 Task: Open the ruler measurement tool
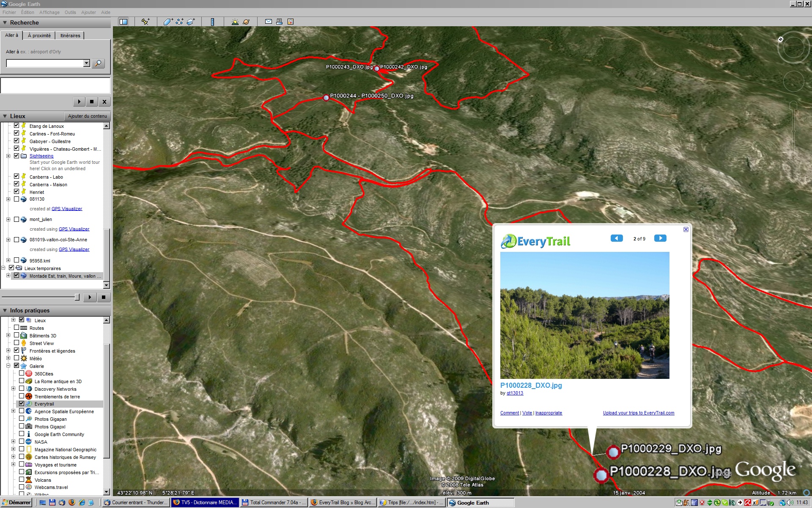[212, 22]
